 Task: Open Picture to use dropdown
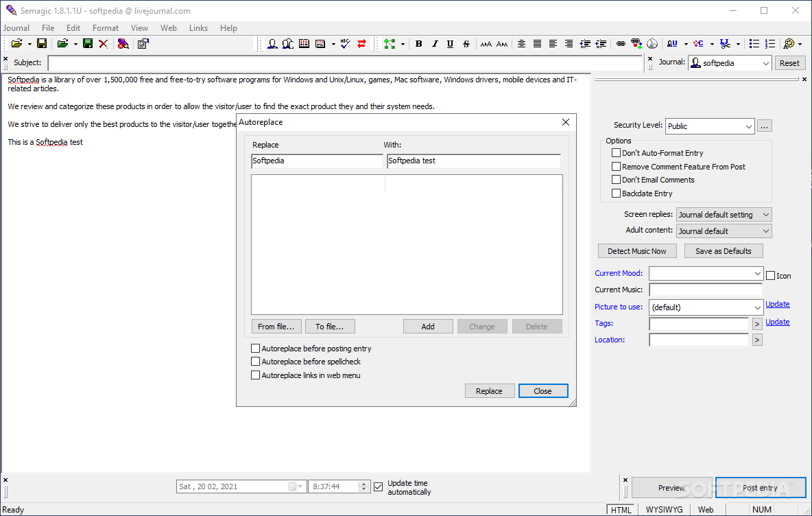[x=757, y=307]
